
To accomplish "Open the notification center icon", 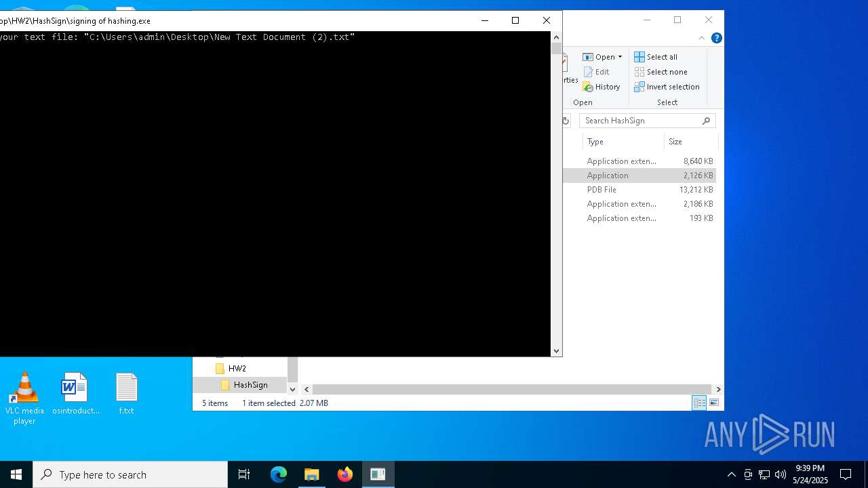I will pos(846,474).
